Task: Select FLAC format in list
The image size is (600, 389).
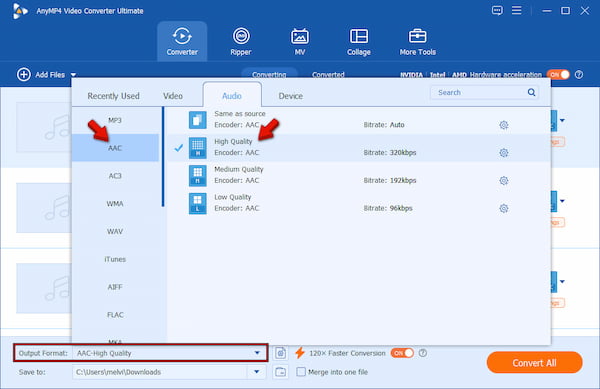Action: (x=115, y=315)
